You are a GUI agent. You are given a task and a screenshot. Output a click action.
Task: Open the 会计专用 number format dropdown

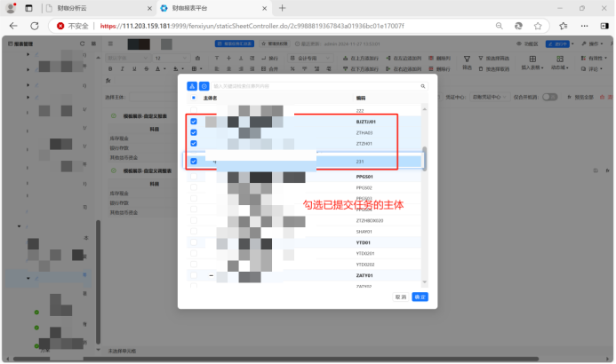[x=310, y=58]
